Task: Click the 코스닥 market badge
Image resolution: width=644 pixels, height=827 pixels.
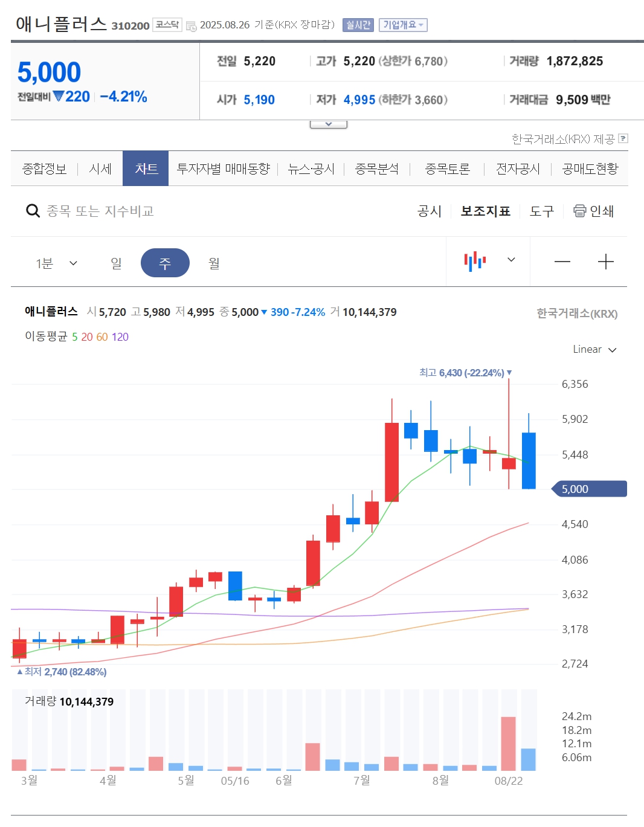Action: pos(167,25)
